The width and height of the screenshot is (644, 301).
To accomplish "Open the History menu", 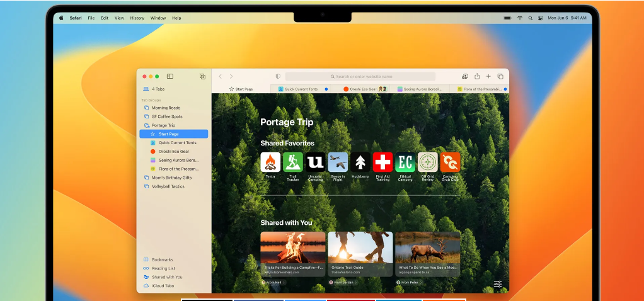I will coord(137,18).
